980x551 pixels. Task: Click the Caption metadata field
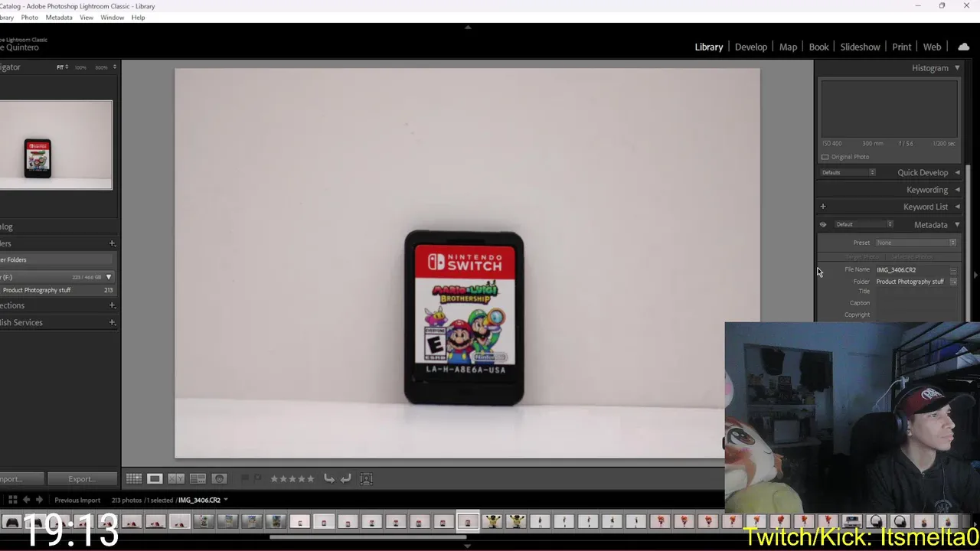916,303
